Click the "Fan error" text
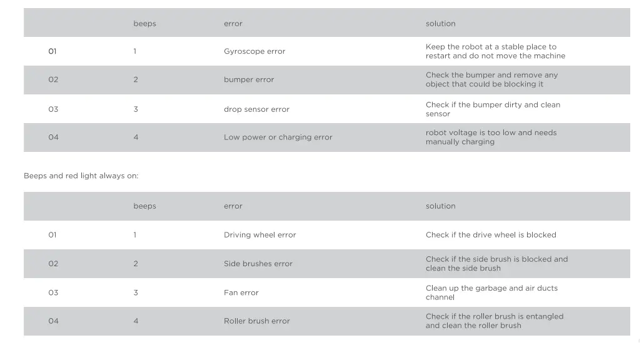The image size is (644, 350). tap(241, 292)
